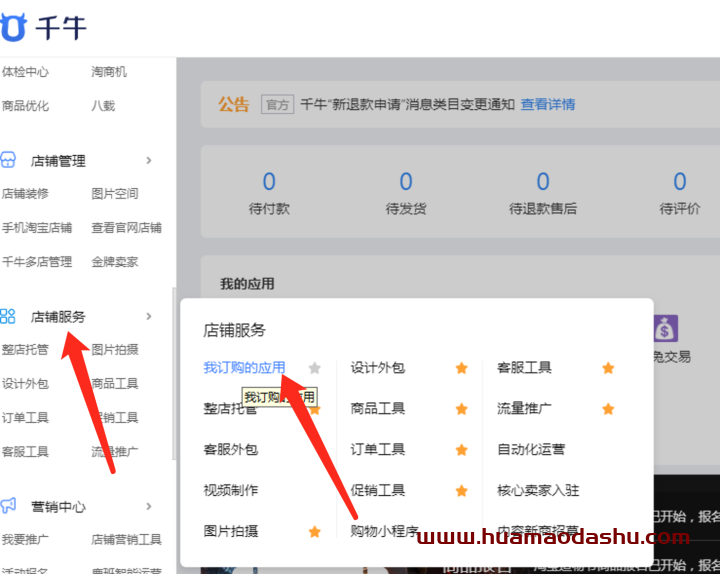The width and height of the screenshot is (720, 574).
Task: Select 商品工具 in the 店铺服务 popup
Action: 377,408
